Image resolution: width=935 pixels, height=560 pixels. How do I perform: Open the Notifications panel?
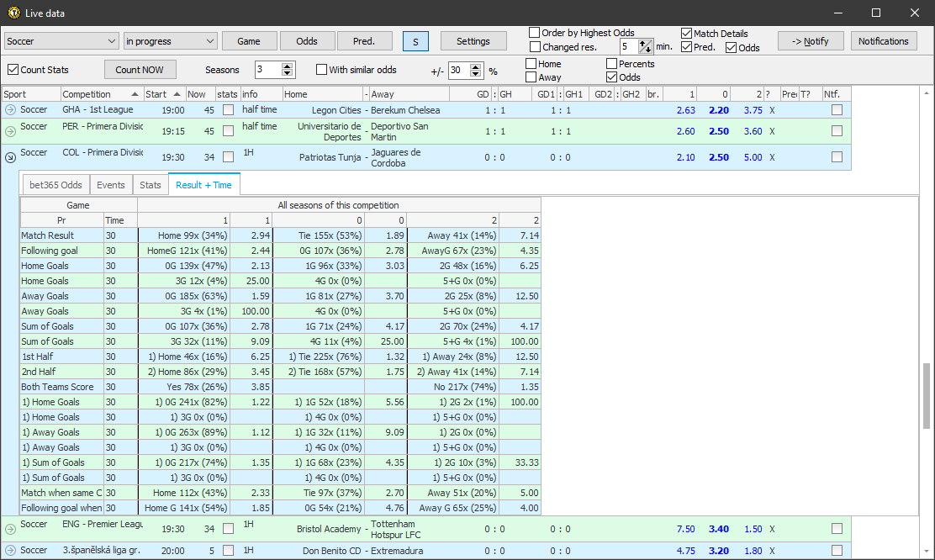pos(884,40)
